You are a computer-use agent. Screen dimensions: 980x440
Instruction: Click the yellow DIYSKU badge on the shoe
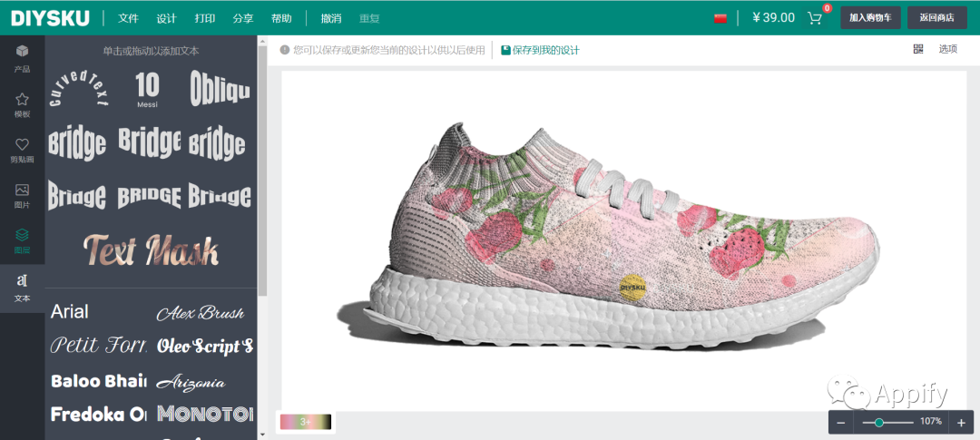[x=632, y=287]
